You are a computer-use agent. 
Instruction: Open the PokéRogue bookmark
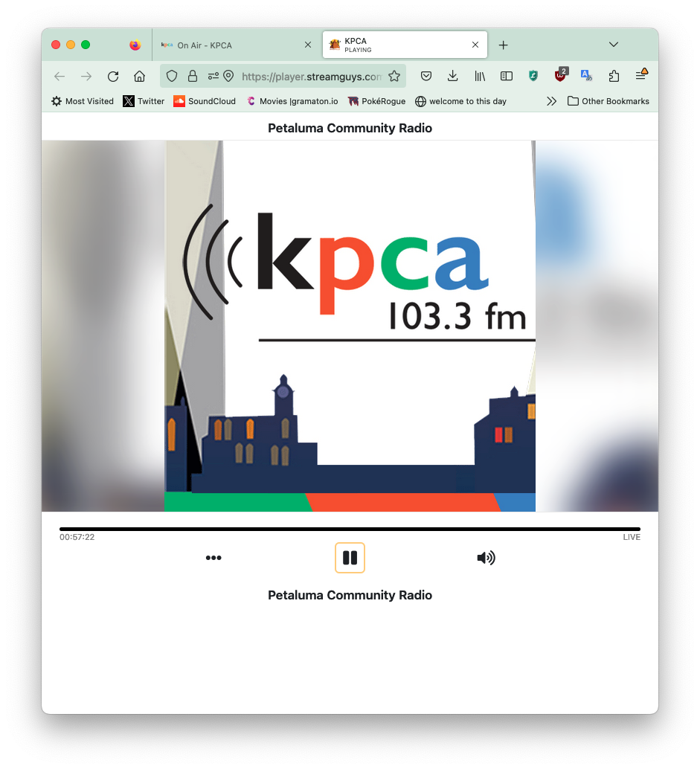pos(376,101)
